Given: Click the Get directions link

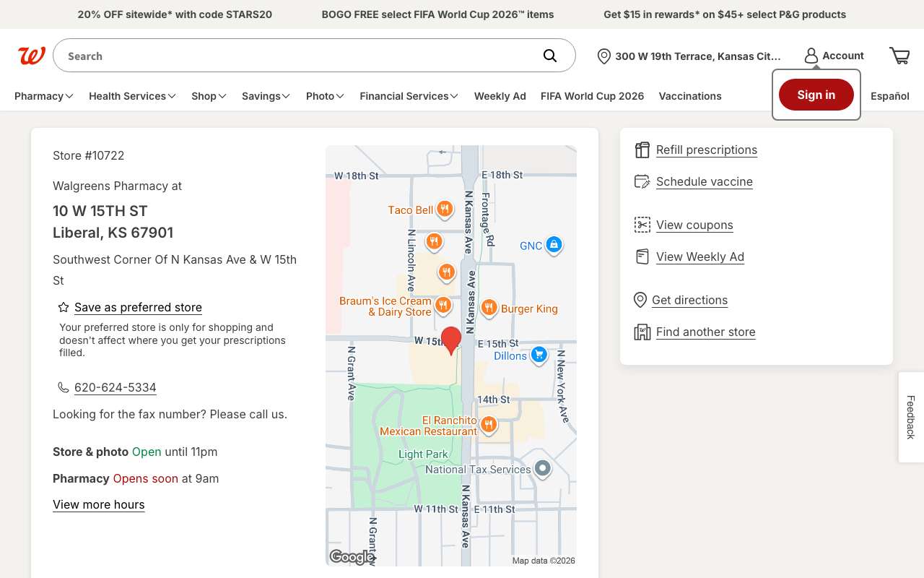Looking at the screenshot, I should (689, 300).
